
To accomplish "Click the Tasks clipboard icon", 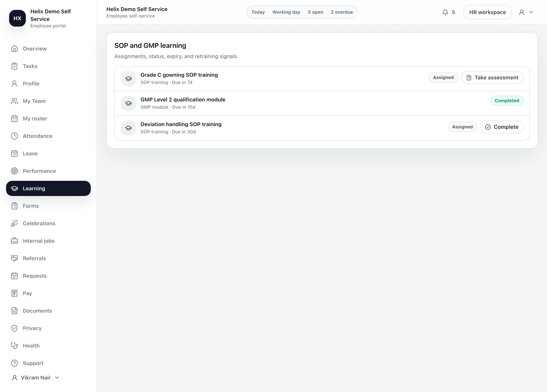I will [x=14, y=66].
